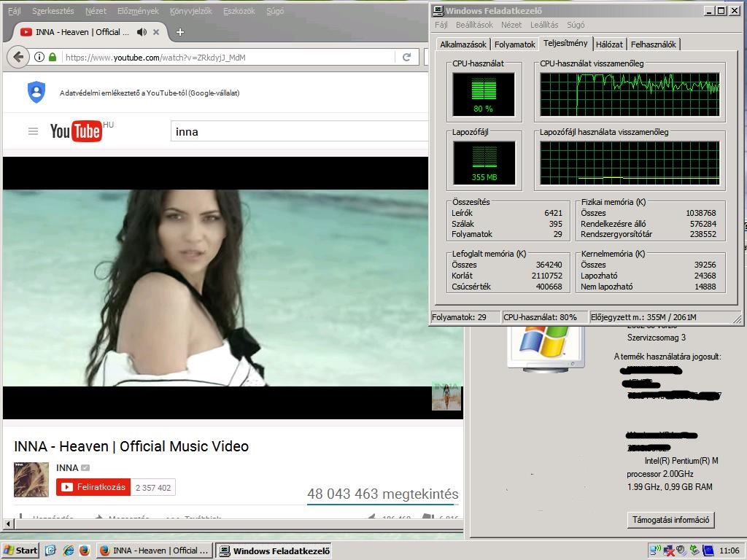Reload the page with the refresh icon

click(406, 57)
